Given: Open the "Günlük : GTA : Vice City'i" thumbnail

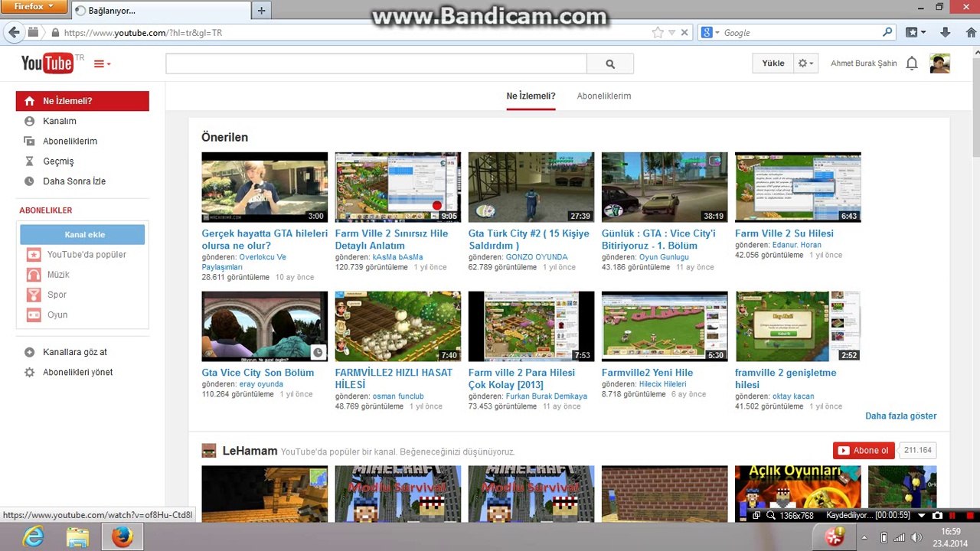Looking at the screenshot, I should point(665,187).
